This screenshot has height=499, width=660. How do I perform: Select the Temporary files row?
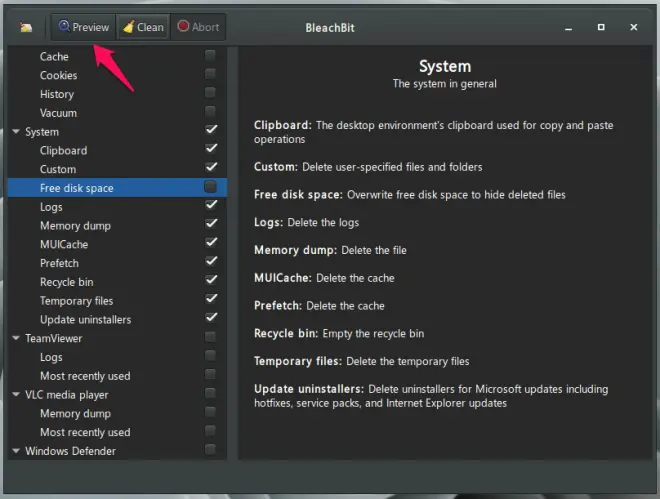coord(117,301)
